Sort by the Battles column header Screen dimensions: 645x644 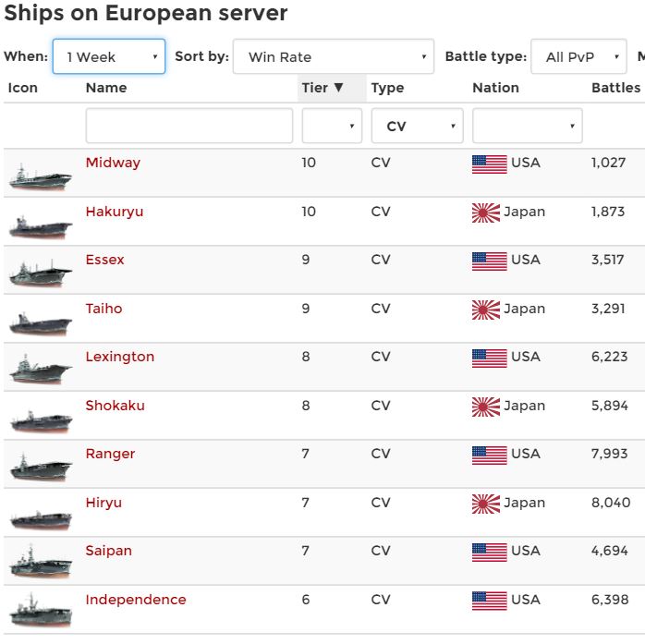pos(615,88)
